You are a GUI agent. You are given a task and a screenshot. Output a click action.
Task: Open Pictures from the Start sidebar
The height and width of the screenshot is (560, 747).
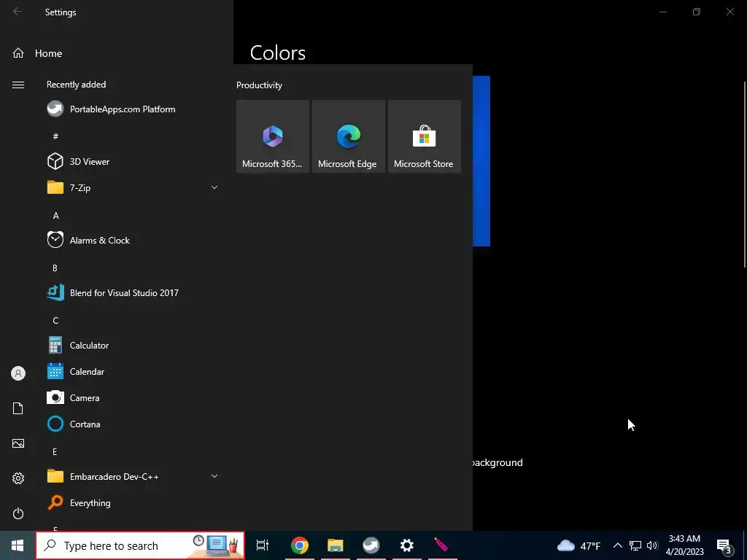[18, 443]
